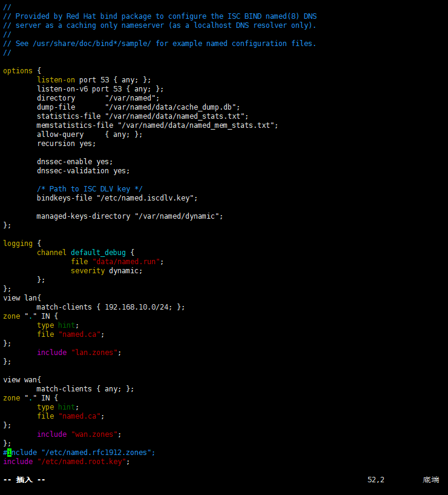Click the 'dnssec-enable yes;' line
The height and width of the screenshot is (495, 448).
click(75, 162)
